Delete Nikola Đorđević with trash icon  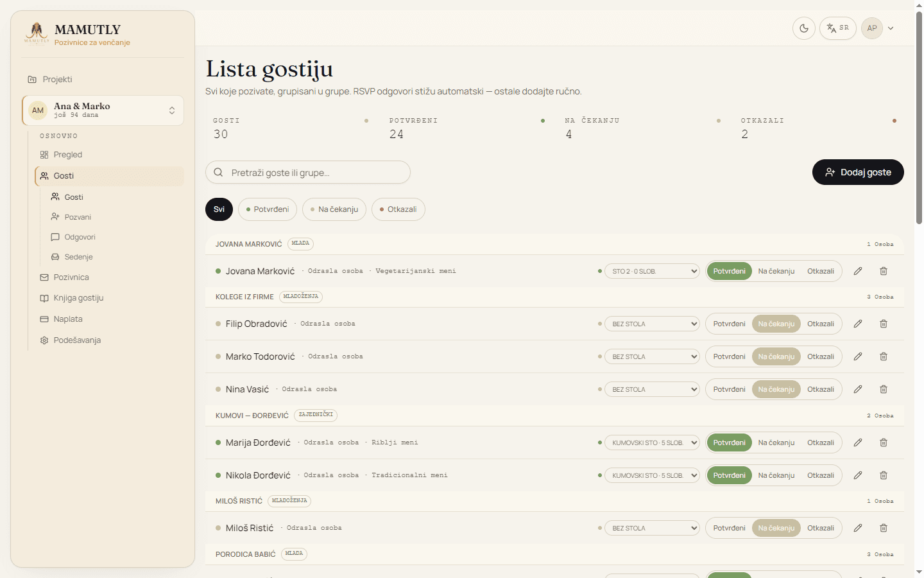[884, 475]
